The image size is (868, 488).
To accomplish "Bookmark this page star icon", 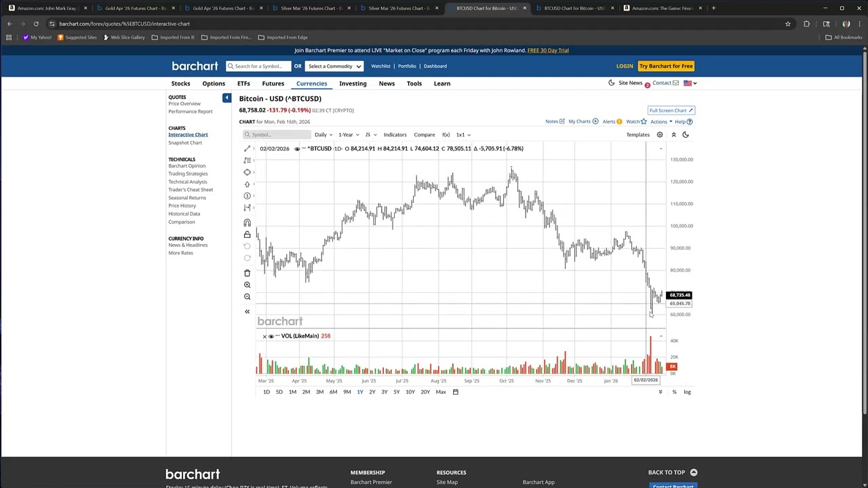I will [787, 24].
